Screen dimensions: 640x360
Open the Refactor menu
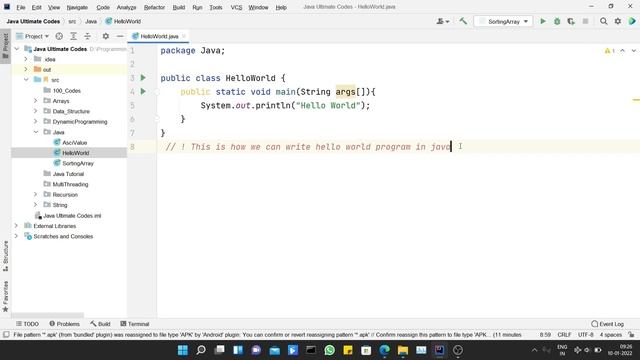tap(154, 7)
